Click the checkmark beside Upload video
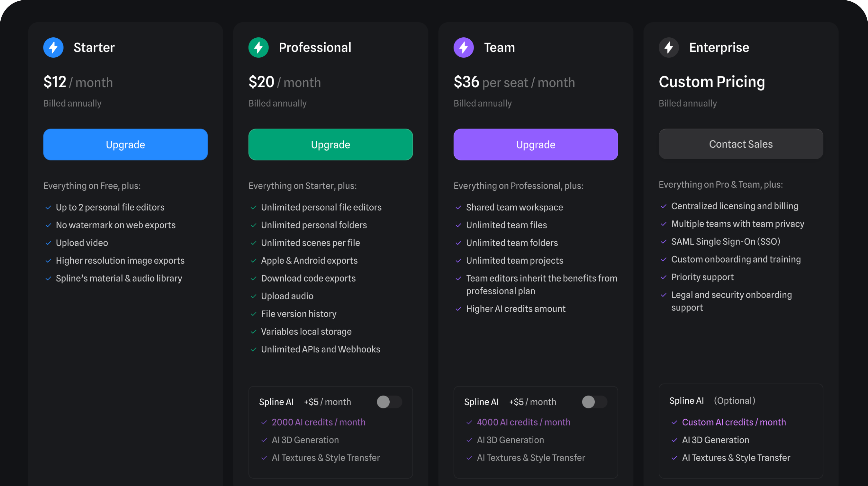The height and width of the screenshot is (486, 868). click(48, 242)
